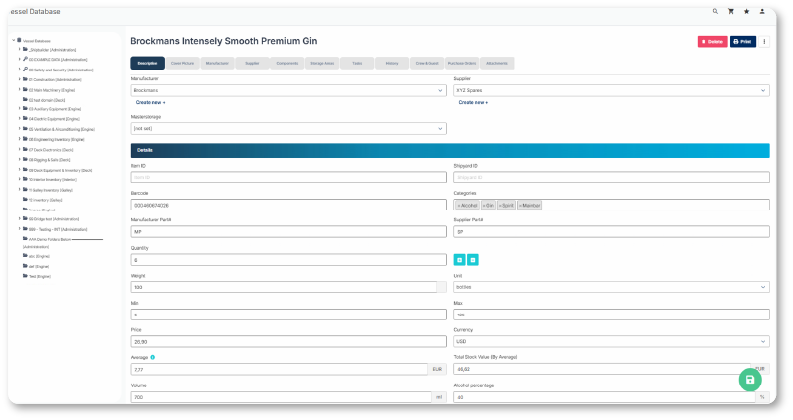This screenshot has width=793, height=420.
Task: Select 08 Rigging & Sails (Deck) folder
Action: (49, 160)
